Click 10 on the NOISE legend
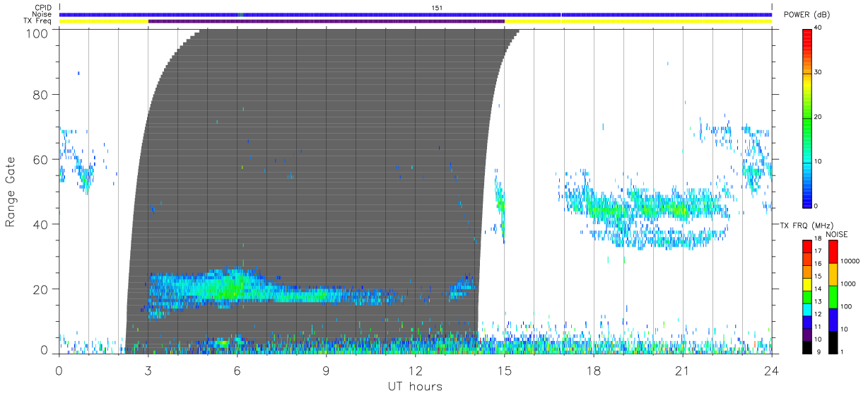This screenshot has height=401, width=868. coord(844,329)
